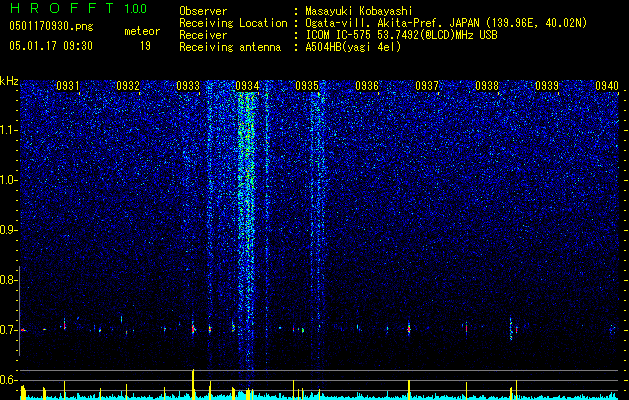
Task: Click the red meteor echo below 0937
Action: pos(409,329)
